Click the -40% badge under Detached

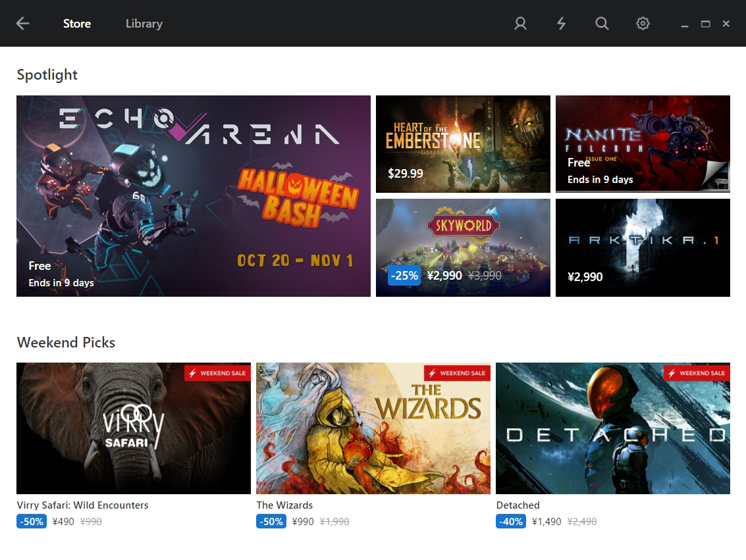click(511, 521)
